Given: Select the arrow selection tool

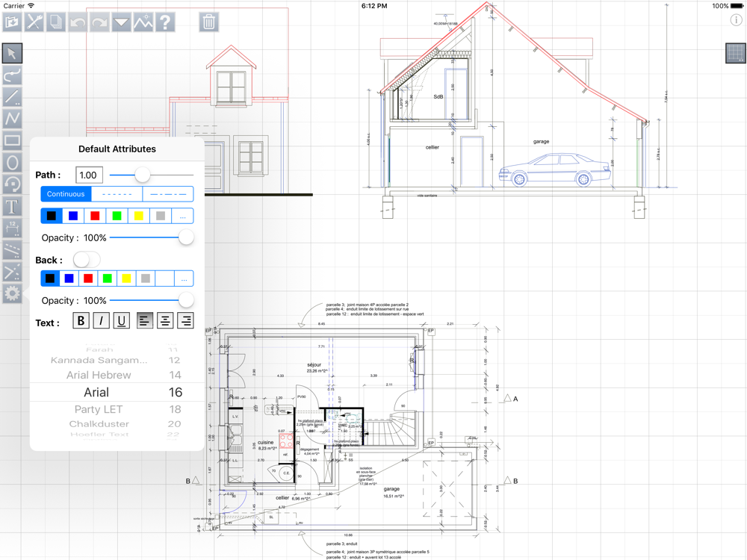Looking at the screenshot, I should [x=12, y=53].
